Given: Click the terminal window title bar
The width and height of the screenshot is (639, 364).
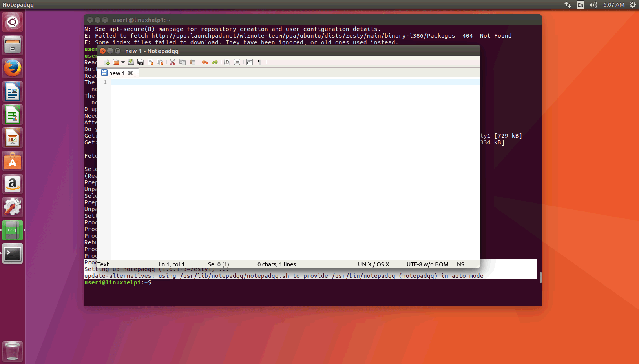Looking at the screenshot, I should coord(313,20).
